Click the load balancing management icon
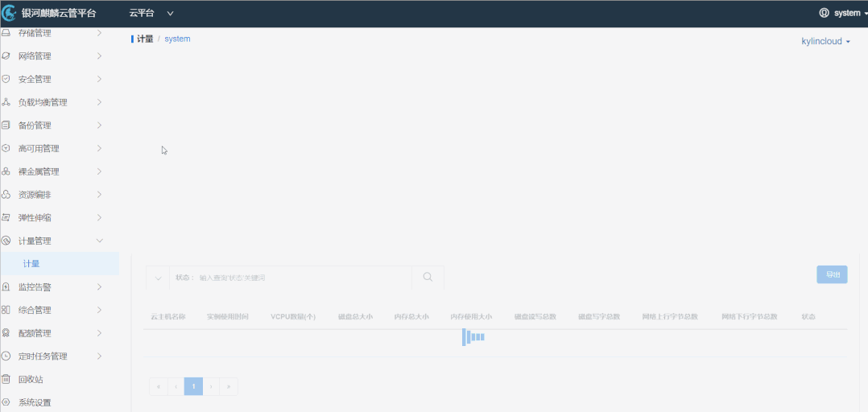This screenshot has height=412, width=868. 6,102
